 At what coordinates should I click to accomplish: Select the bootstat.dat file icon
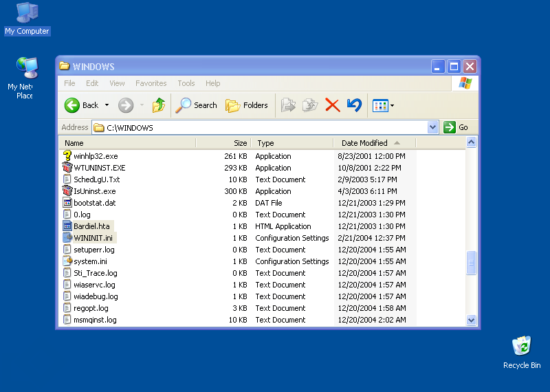pyautogui.click(x=67, y=202)
